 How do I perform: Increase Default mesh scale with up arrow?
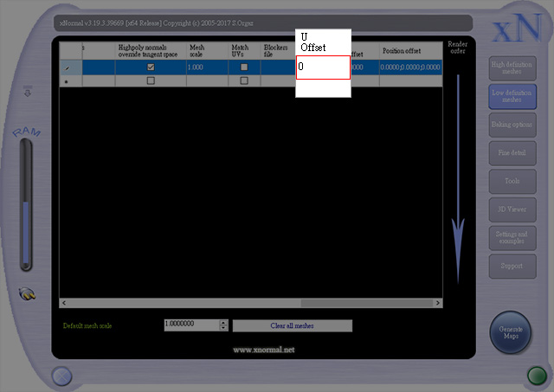click(x=223, y=323)
